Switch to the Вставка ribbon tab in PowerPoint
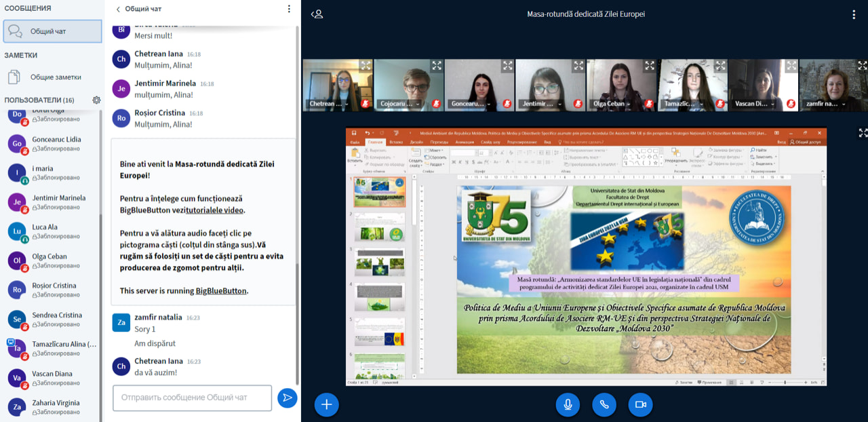 (397, 142)
